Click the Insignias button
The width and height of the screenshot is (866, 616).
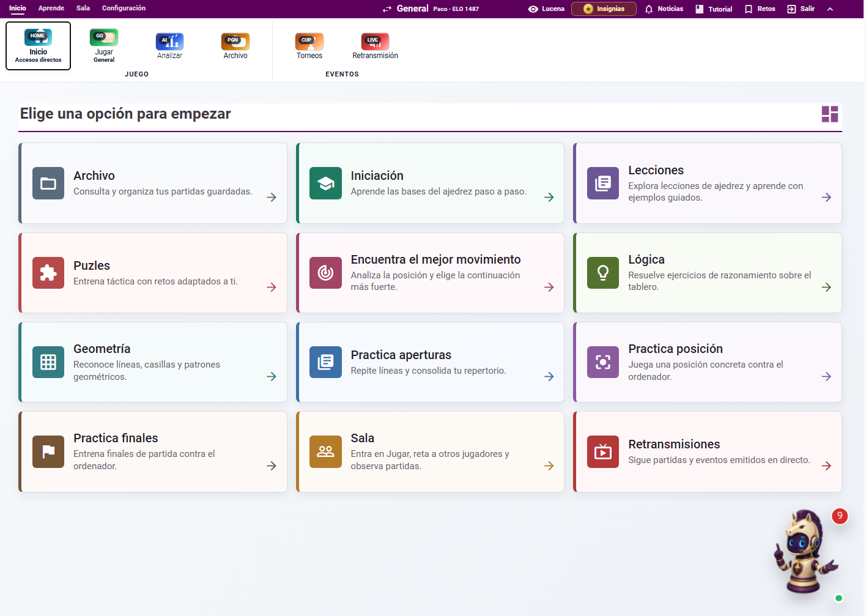click(x=604, y=9)
